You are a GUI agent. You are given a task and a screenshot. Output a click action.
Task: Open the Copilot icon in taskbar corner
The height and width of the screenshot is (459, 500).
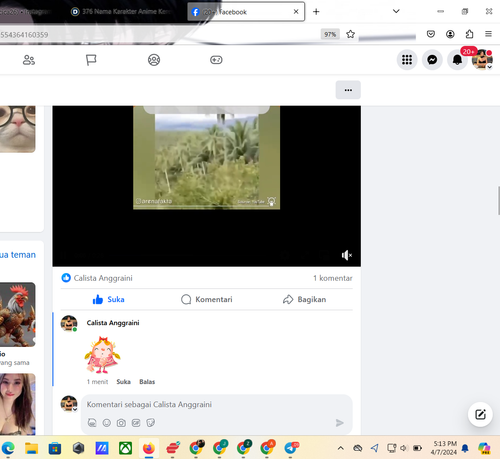(484, 448)
